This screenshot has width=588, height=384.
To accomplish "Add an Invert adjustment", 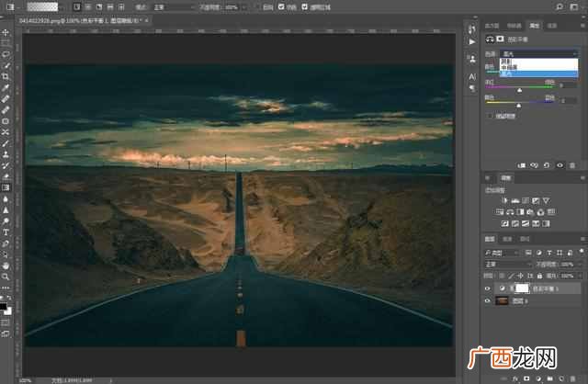I will click(504, 223).
